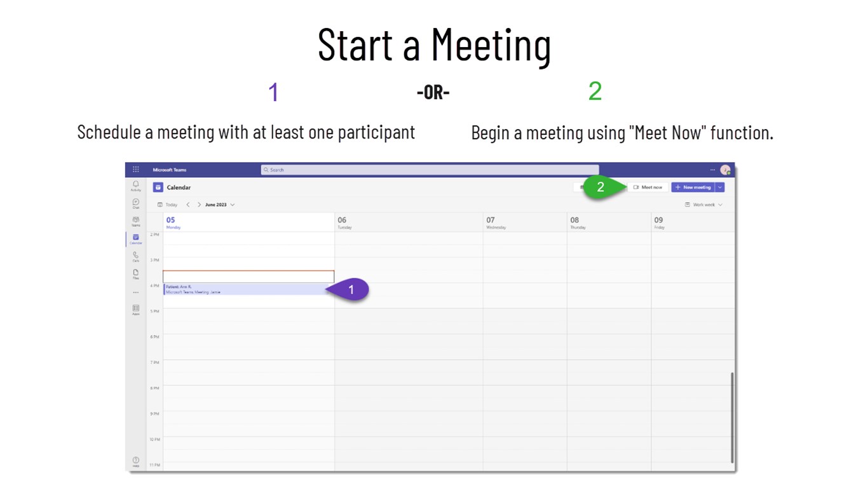Click the New meeting button

click(x=693, y=187)
